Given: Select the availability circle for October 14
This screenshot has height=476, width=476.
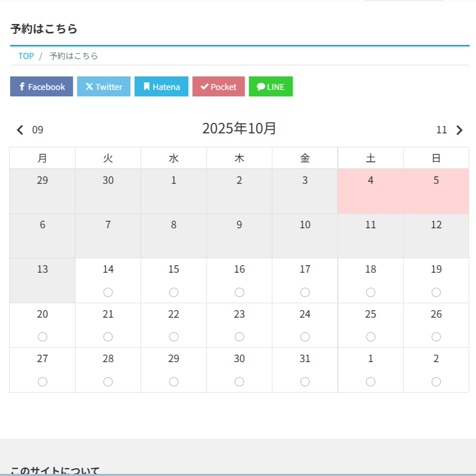Looking at the screenshot, I should [x=108, y=292].
